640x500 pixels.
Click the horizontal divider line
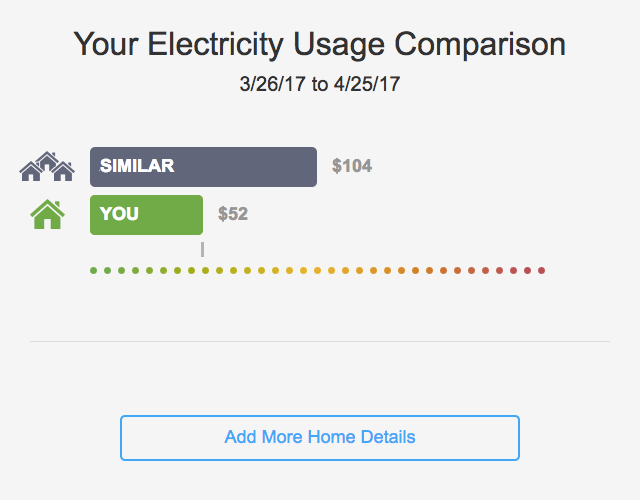pyautogui.click(x=320, y=341)
